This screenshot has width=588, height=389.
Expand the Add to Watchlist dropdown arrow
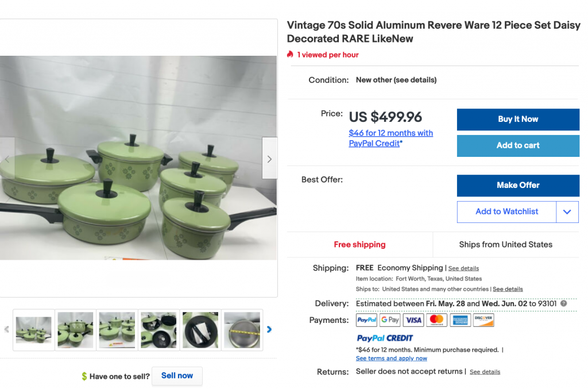pyautogui.click(x=567, y=212)
